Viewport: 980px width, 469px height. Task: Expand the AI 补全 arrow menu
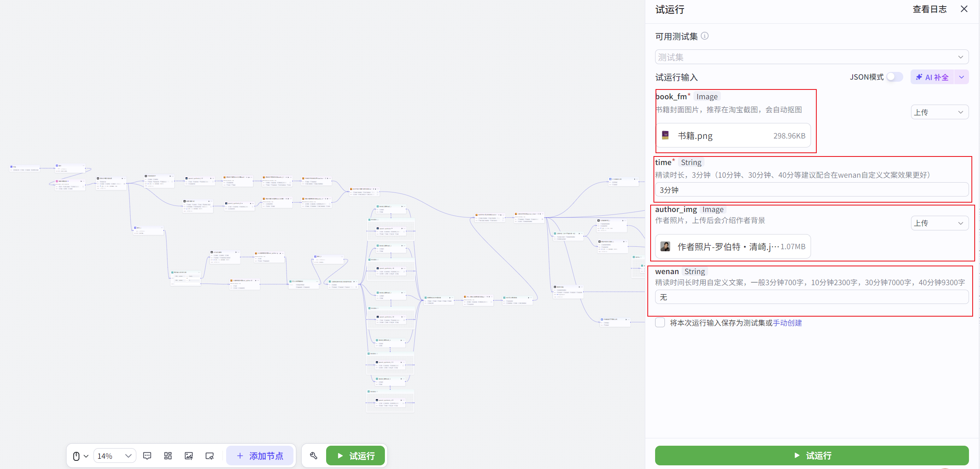pyautogui.click(x=962, y=77)
